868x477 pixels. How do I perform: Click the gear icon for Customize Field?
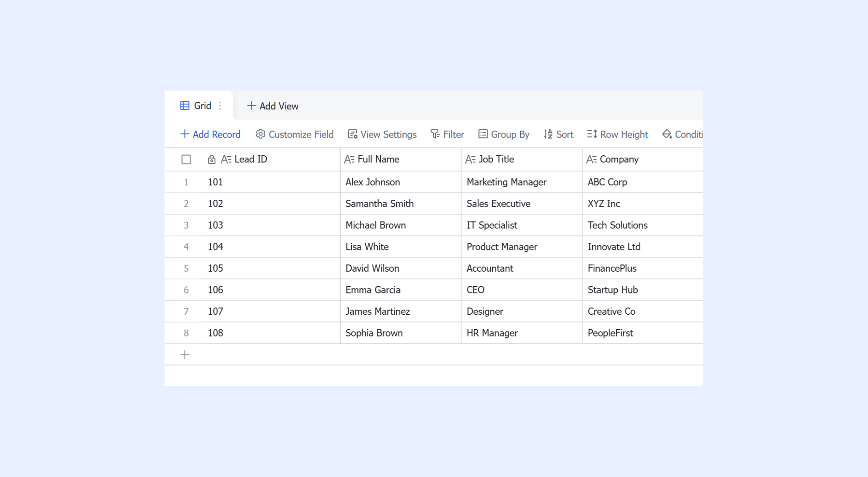point(260,134)
